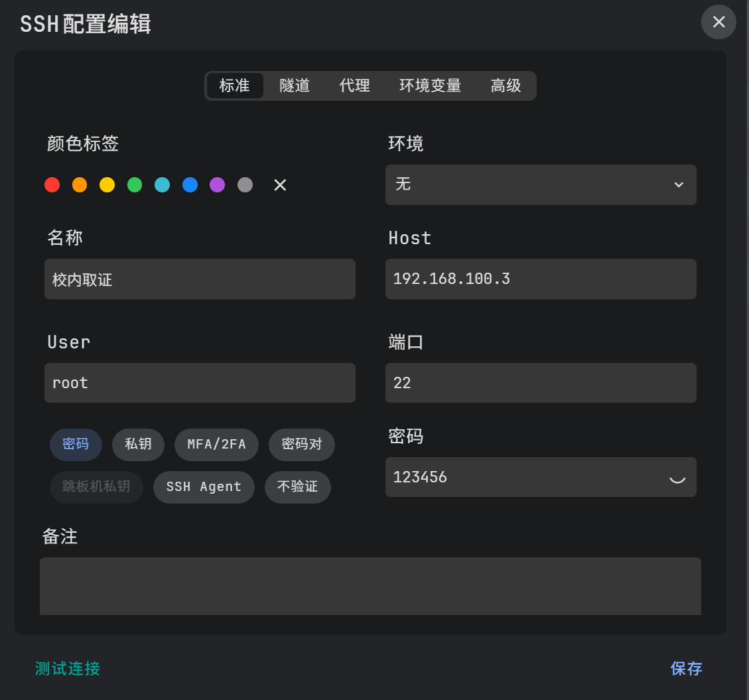Go to the 高级 tab

(506, 86)
